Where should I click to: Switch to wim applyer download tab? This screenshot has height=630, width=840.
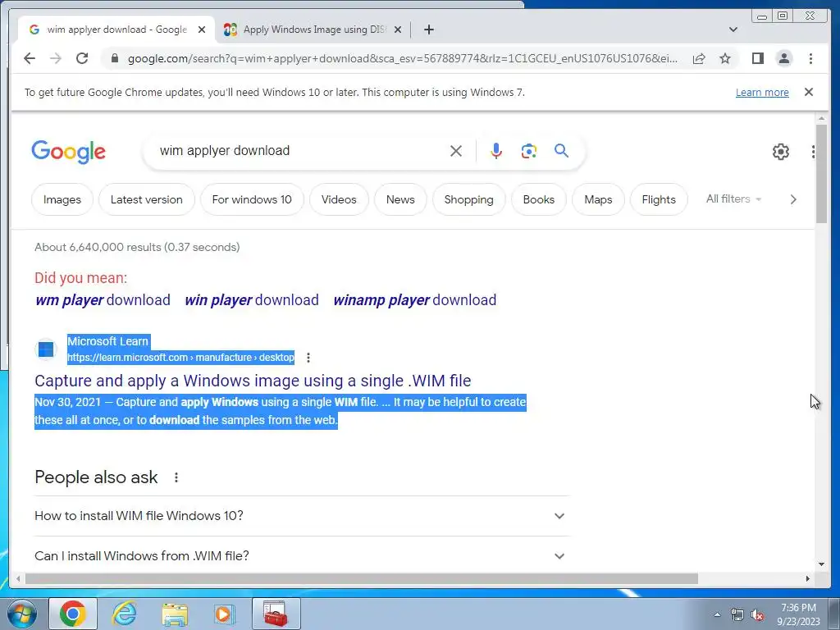[116, 30]
